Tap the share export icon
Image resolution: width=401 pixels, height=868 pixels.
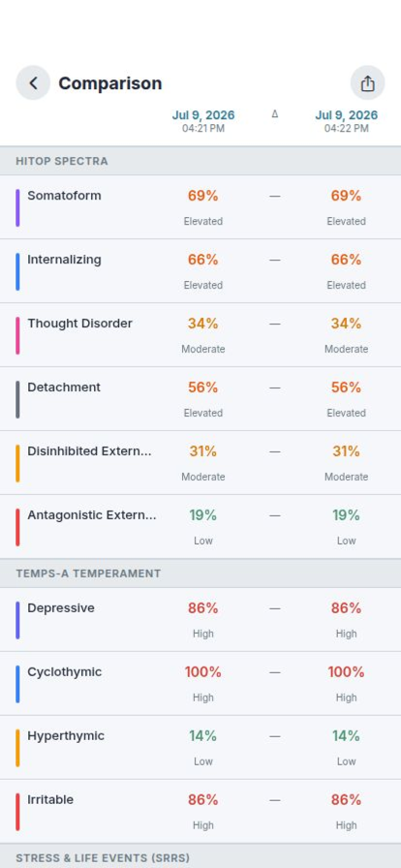click(368, 83)
